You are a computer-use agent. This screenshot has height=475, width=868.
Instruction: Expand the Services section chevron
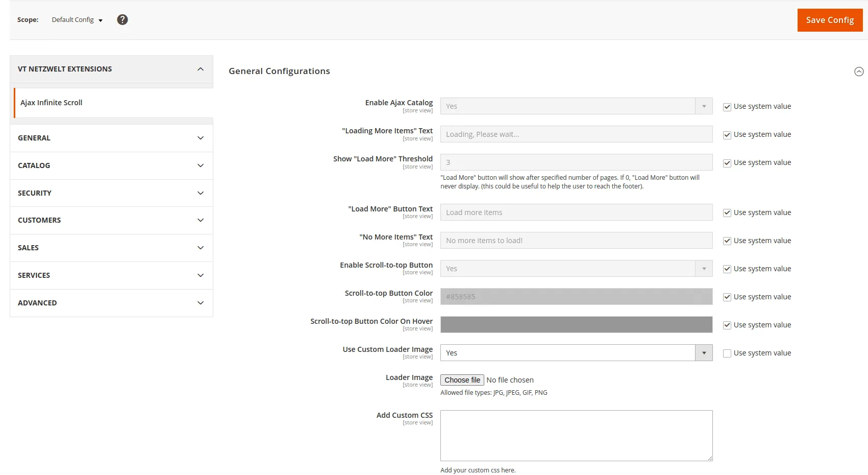(201, 275)
